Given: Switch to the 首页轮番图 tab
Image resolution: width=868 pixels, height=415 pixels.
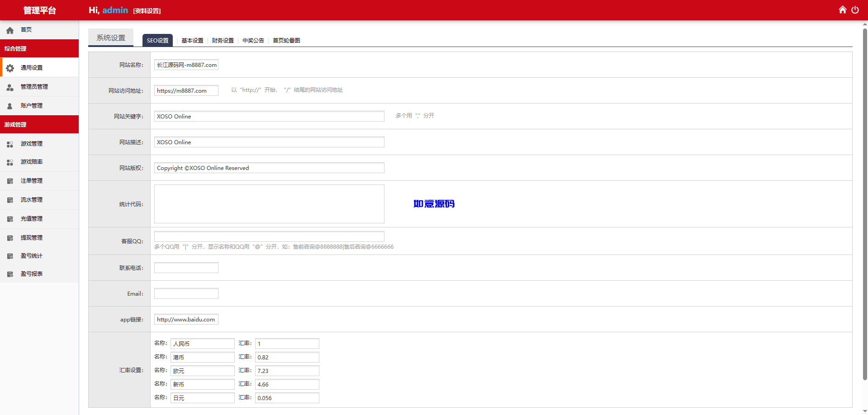Looking at the screenshot, I should [x=286, y=40].
